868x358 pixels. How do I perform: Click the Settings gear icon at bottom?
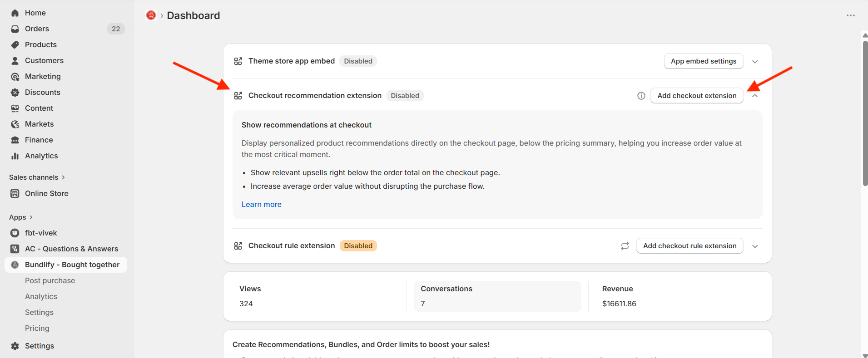15,346
